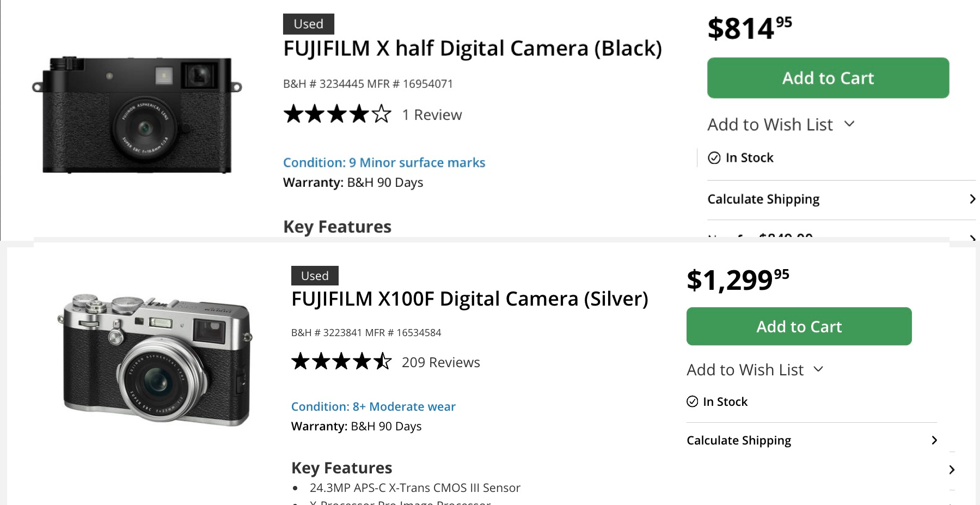The width and height of the screenshot is (980, 505).
Task: Add the FUJIFILM X half to cart
Action: click(828, 78)
